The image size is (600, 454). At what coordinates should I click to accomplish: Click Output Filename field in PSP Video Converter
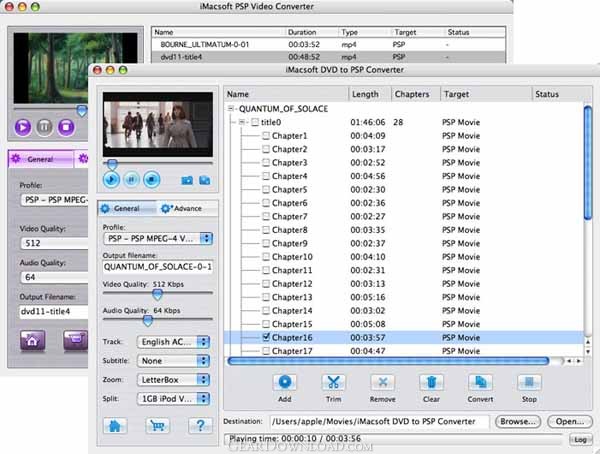tap(54, 312)
